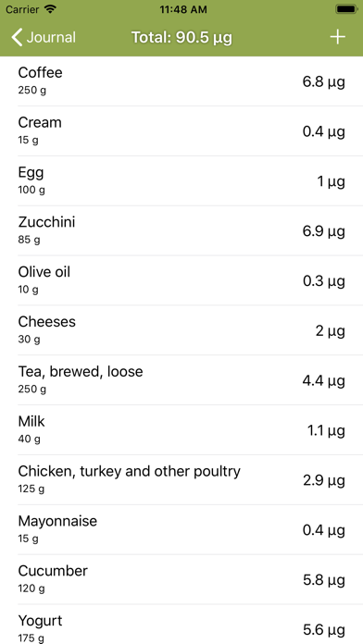363x644 pixels.
Task: Select the Cream entry
Action: [x=181, y=131]
